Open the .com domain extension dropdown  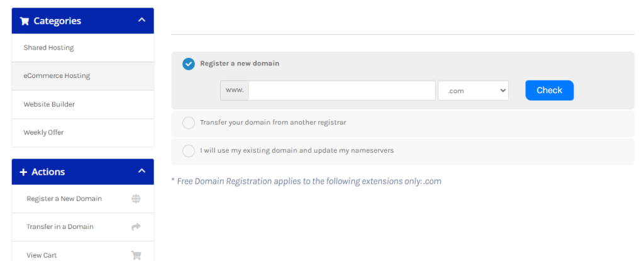tap(473, 91)
